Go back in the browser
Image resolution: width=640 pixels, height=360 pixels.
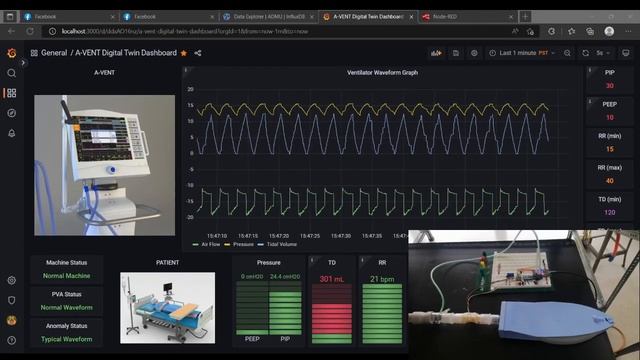[x=11, y=31]
